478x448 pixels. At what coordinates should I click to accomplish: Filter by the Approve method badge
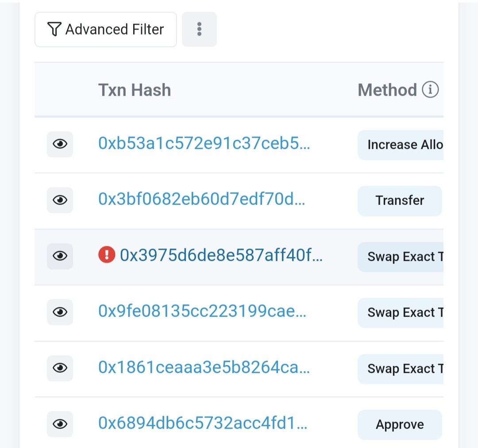[400, 425]
